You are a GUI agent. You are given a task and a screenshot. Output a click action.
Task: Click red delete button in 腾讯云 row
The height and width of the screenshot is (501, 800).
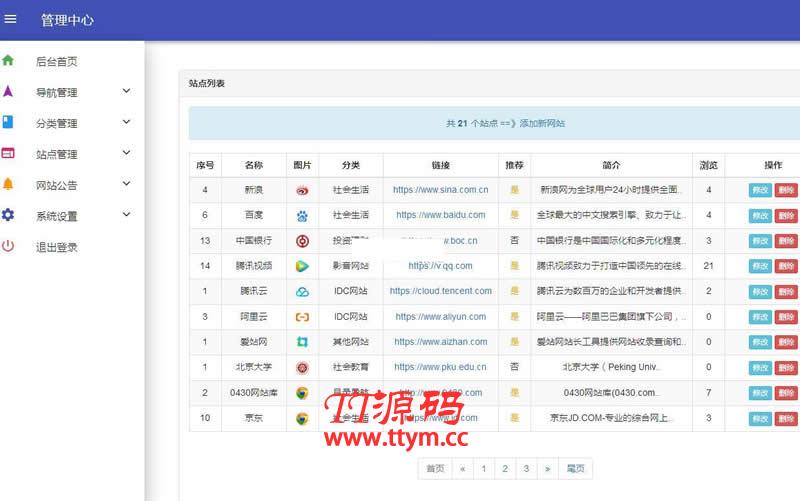click(x=786, y=291)
